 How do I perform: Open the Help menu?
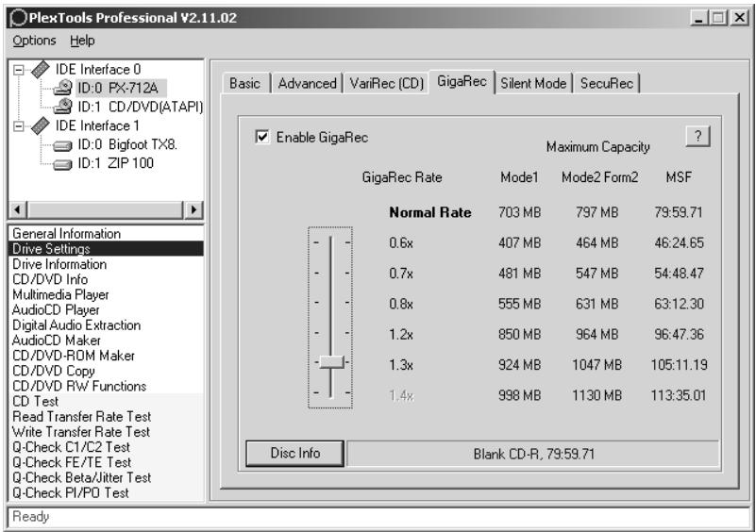(x=82, y=41)
